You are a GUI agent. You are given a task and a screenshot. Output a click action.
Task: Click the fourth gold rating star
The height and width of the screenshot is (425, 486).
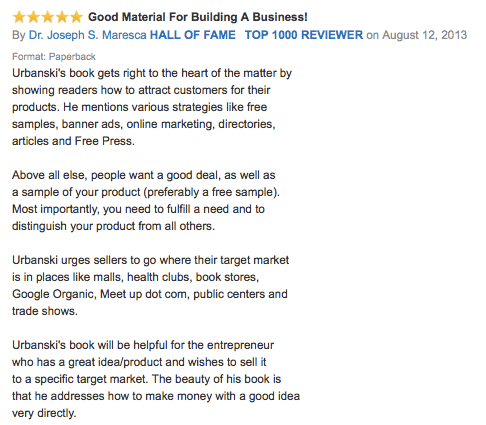(x=62, y=17)
